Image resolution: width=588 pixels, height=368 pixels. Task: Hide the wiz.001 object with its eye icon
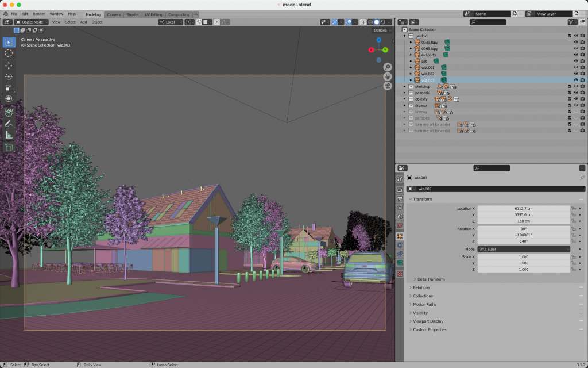tap(576, 67)
